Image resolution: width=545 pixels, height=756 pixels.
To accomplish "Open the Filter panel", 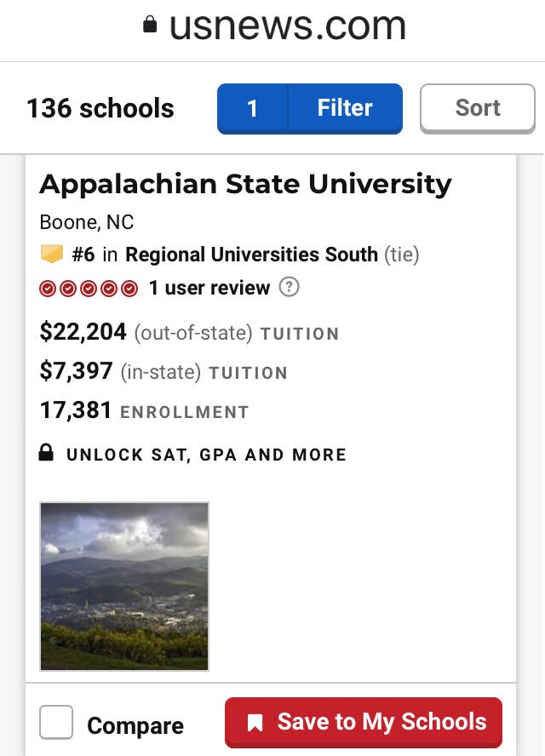I will (x=346, y=108).
